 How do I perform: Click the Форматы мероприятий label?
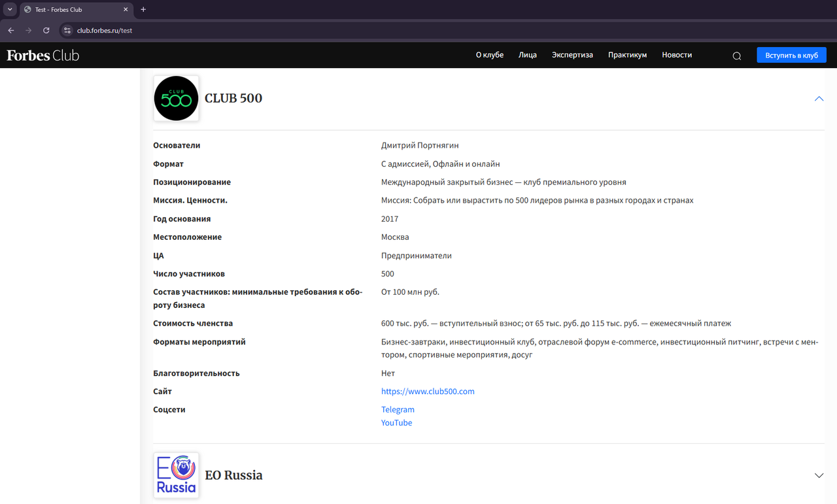coord(199,342)
